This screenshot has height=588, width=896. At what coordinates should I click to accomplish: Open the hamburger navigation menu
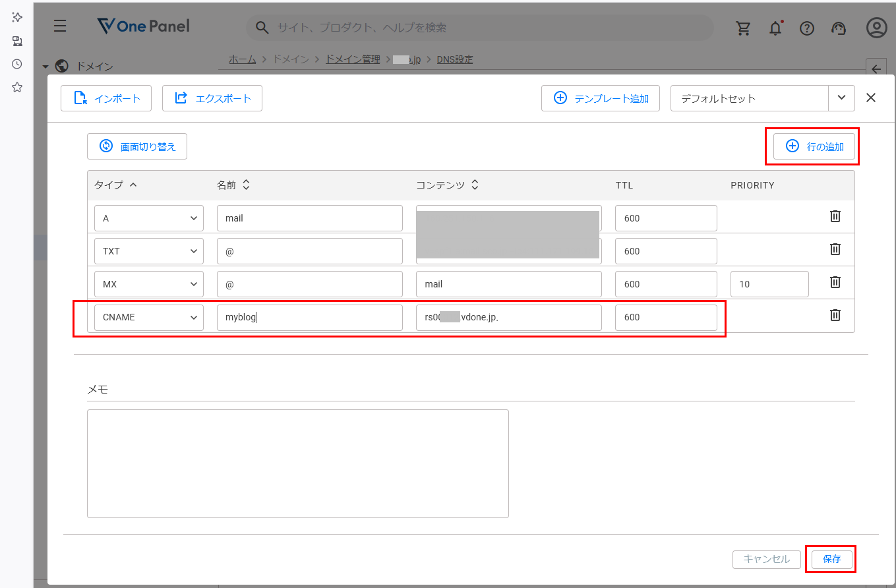(60, 26)
